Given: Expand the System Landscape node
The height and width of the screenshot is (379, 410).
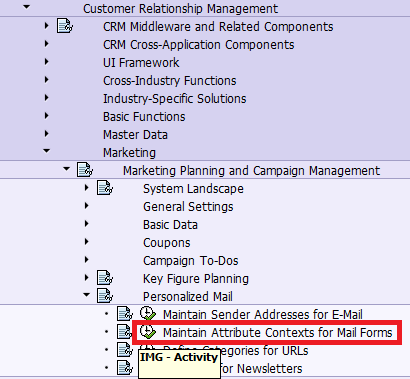Looking at the screenshot, I should pos(87,188).
